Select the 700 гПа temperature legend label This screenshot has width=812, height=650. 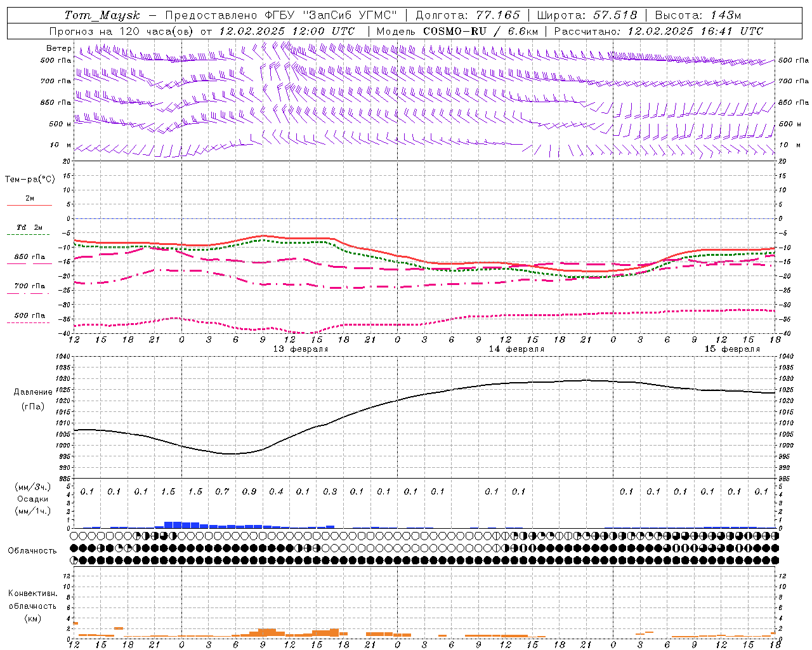[30, 286]
